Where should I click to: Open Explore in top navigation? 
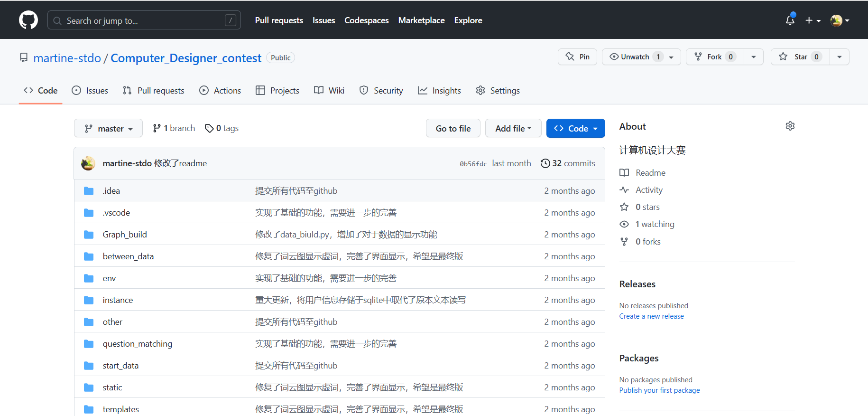(468, 20)
